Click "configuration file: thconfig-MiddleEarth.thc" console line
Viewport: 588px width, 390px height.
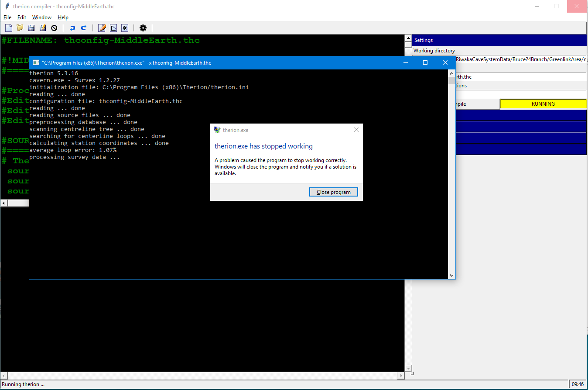click(x=106, y=101)
